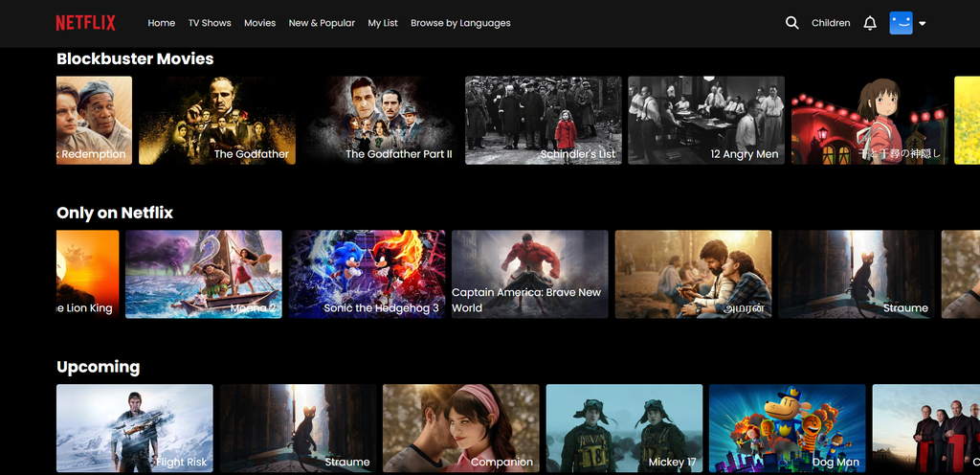Open the Companion card
The height and width of the screenshot is (475, 980).
pos(460,428)
